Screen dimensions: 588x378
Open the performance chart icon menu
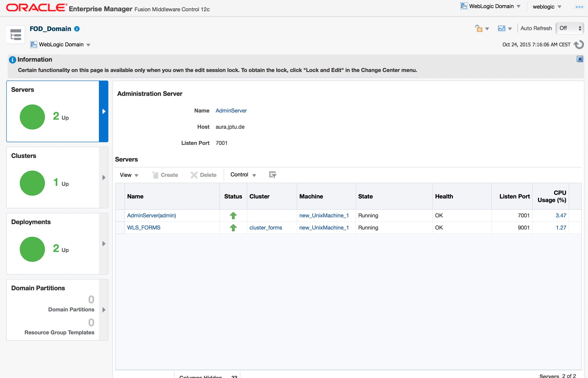[x=505, y=29]
